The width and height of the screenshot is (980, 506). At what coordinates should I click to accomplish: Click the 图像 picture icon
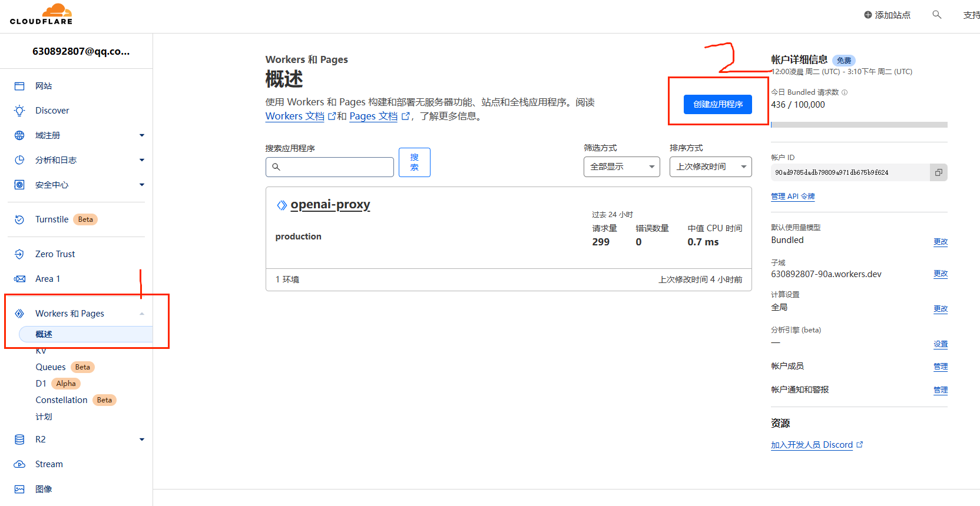tap(19, 489)
